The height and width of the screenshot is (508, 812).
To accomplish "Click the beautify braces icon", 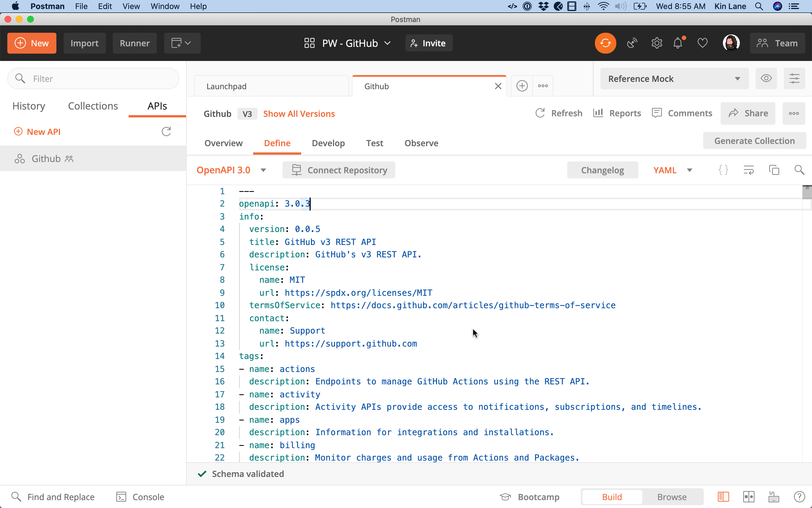I will point(723,170).
